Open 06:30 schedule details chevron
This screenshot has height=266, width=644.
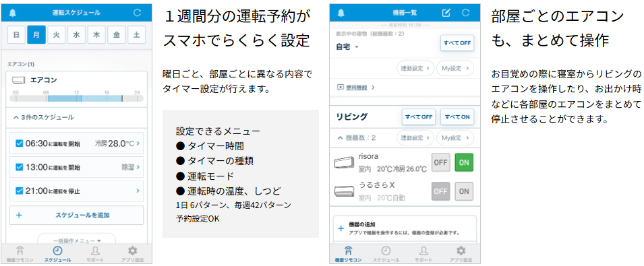coord(138,143)
